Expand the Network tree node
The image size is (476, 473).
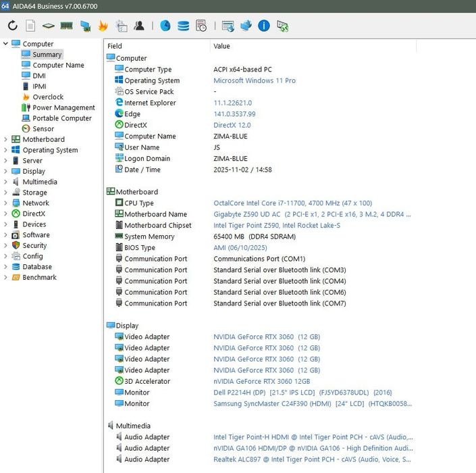coord(5,203)
